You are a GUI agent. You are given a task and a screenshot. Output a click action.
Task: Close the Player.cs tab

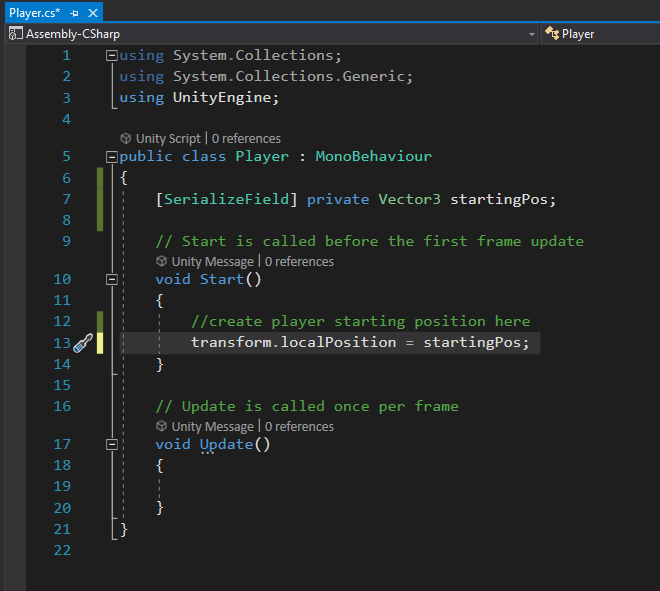point(93,13)
